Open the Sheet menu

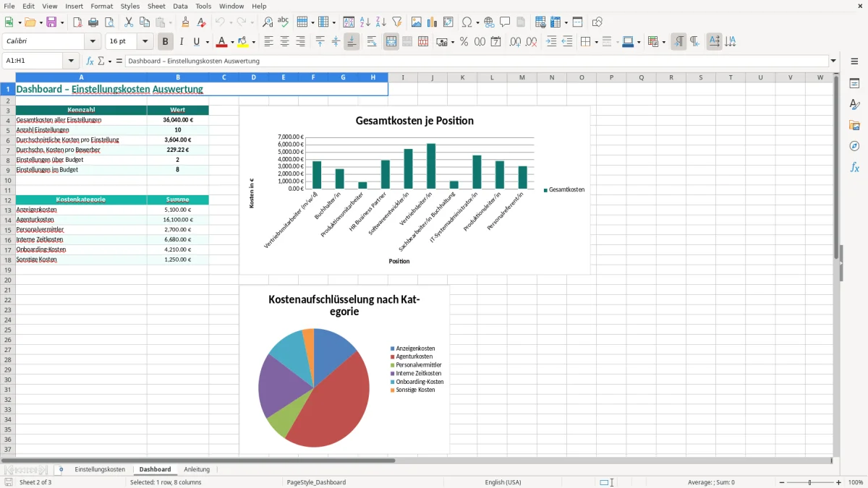click(156, 6)
